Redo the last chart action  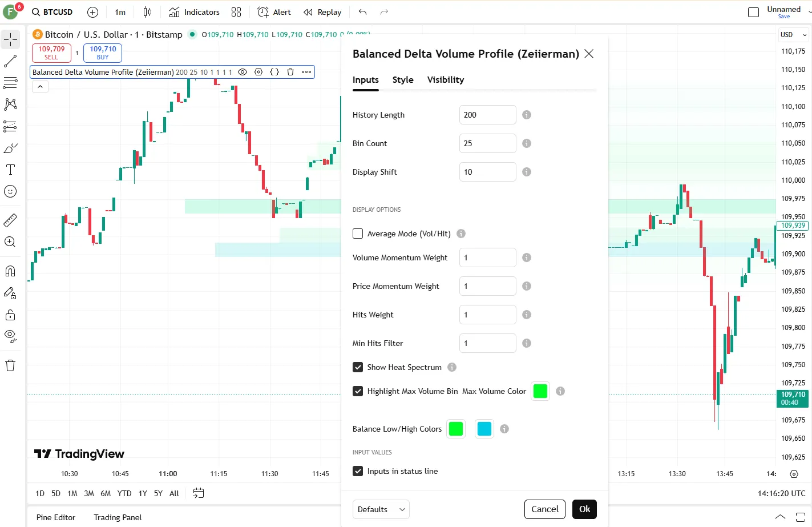tap(385, 12)
